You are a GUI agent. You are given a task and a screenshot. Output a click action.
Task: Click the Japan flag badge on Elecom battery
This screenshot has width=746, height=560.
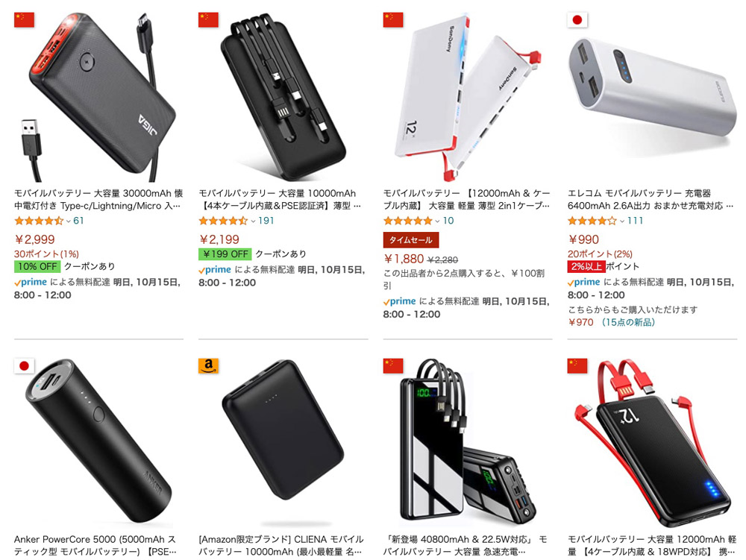coord(577,20)
